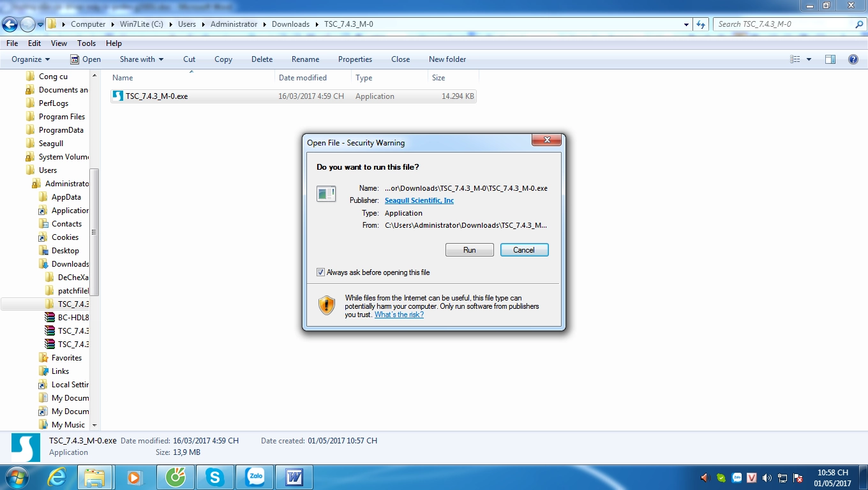Select the TSC_7.4.3_M-0.exe file row
The width and height of the screenshot is (868, 490).
[x=294, y=96]
